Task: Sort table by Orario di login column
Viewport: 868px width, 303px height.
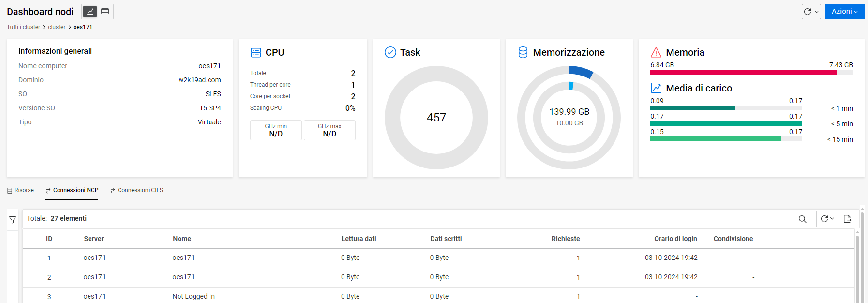Action: tap(675, 239)
